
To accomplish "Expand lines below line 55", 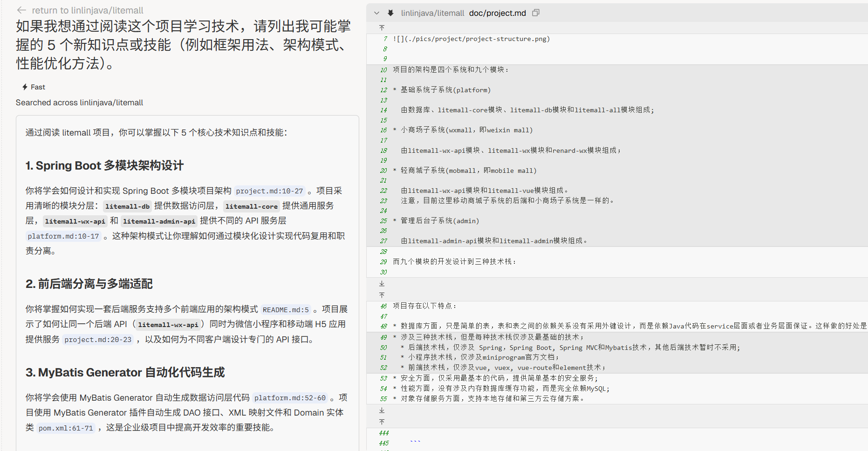I will (x=382, y=410).
